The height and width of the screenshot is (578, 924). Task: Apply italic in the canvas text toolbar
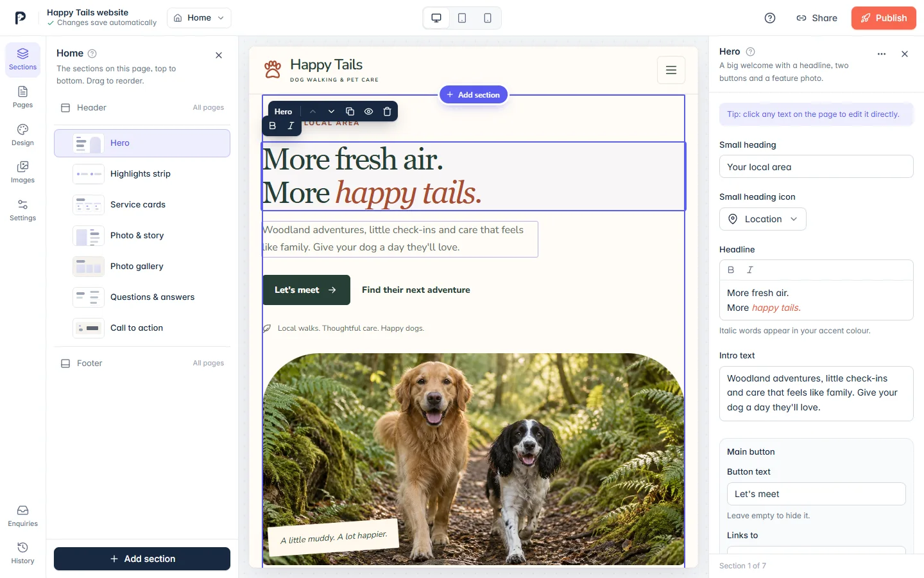pos(291,126)
